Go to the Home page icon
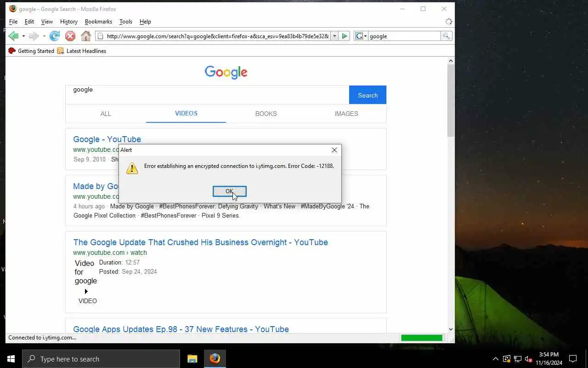 [x=86, y=36]
